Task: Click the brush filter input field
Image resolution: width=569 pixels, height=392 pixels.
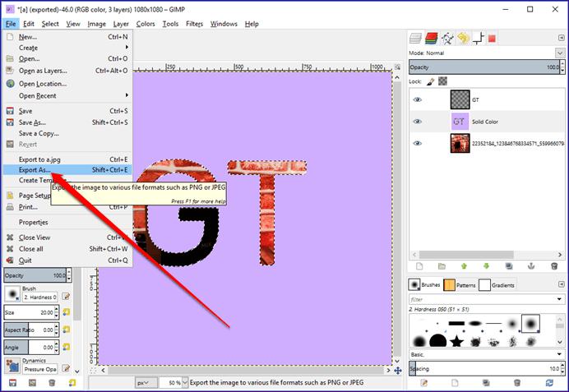Action: tap(482, 299)
